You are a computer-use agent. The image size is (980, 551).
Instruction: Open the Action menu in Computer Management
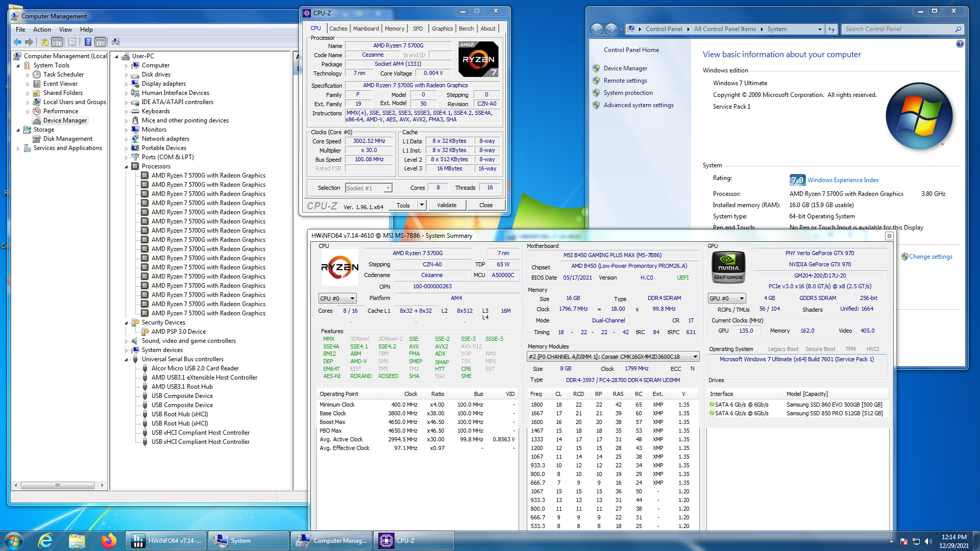(42, 30)
